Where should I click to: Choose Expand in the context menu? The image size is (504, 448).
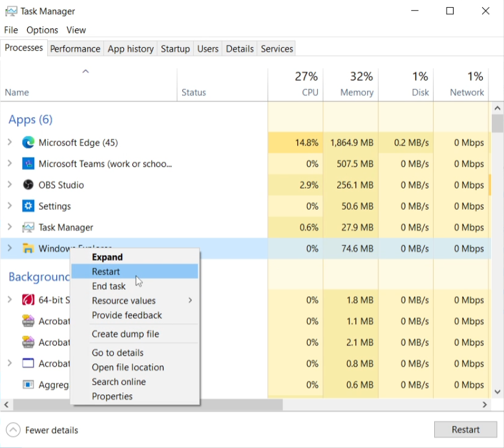134,257
